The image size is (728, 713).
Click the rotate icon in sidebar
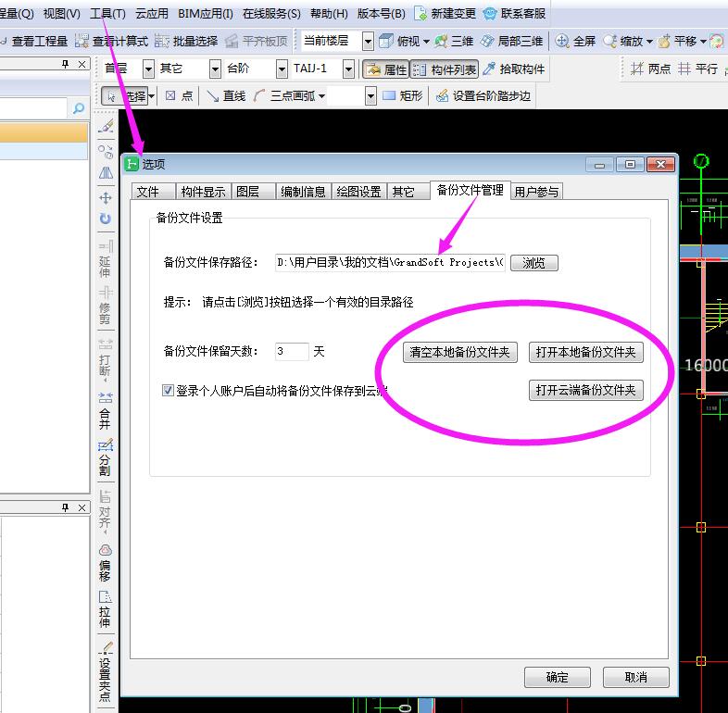coord(106,219)
